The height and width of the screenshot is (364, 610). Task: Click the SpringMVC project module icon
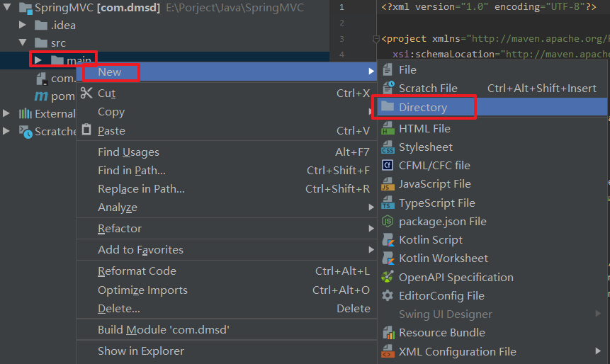point(26,8)
